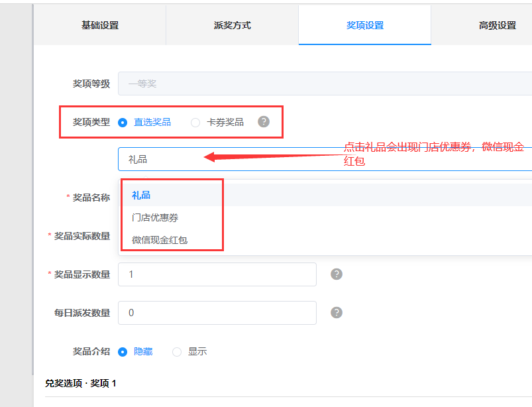Click the 奖品名称 field label
This screenshot has width=532, height=407.
[x=91, y=198]
